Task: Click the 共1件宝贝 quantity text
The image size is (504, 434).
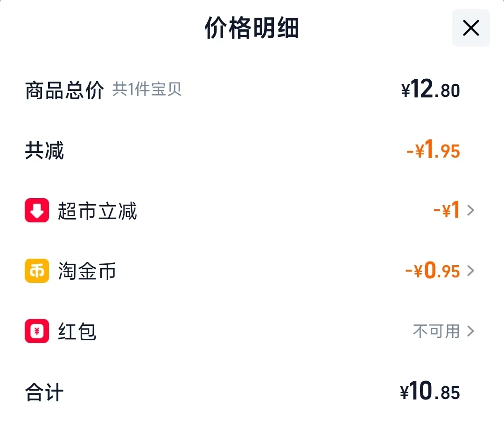Action: [147, 90]
